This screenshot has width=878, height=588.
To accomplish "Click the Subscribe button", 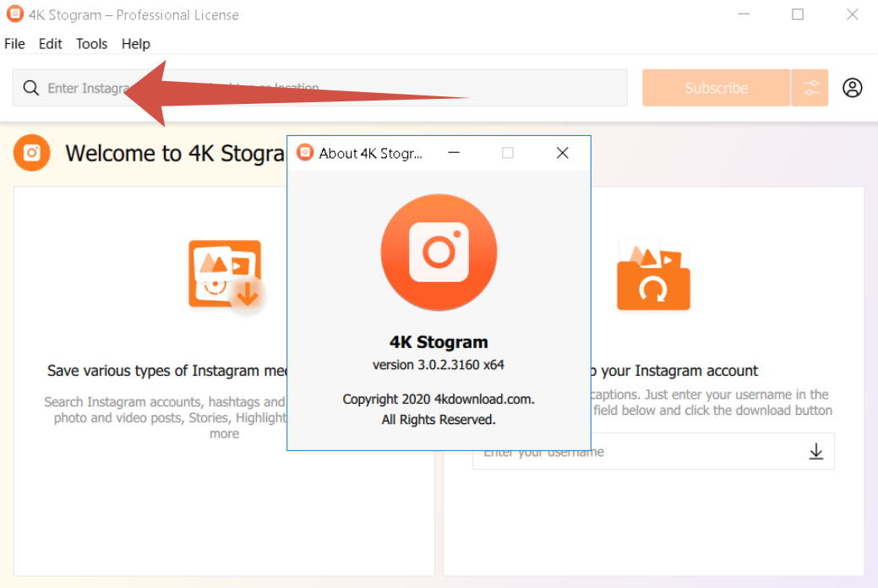I will [716, 88].
